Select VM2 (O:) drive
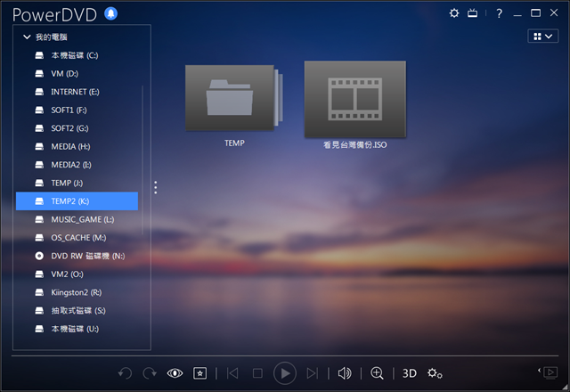This screenshot has width=570, height=392. coord(77,274)
